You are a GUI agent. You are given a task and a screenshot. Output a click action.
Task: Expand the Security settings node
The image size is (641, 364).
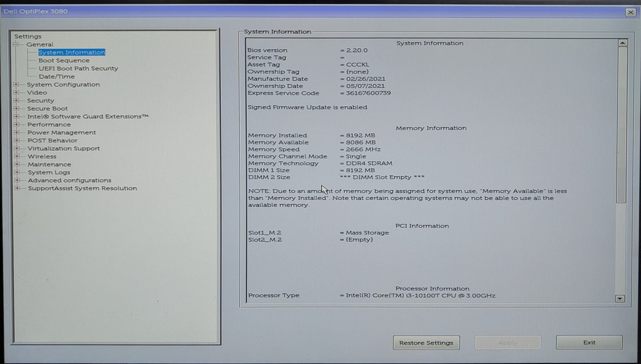pyautogui.click(x=17, y=101)
